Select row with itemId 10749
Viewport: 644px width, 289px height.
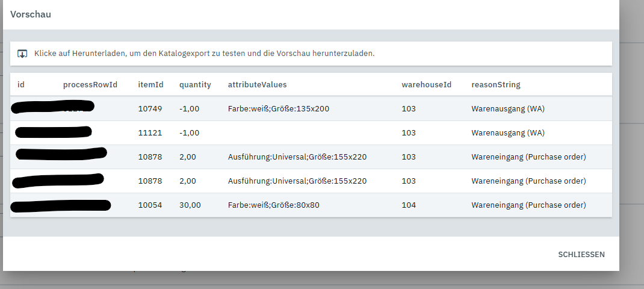point(150,109)
